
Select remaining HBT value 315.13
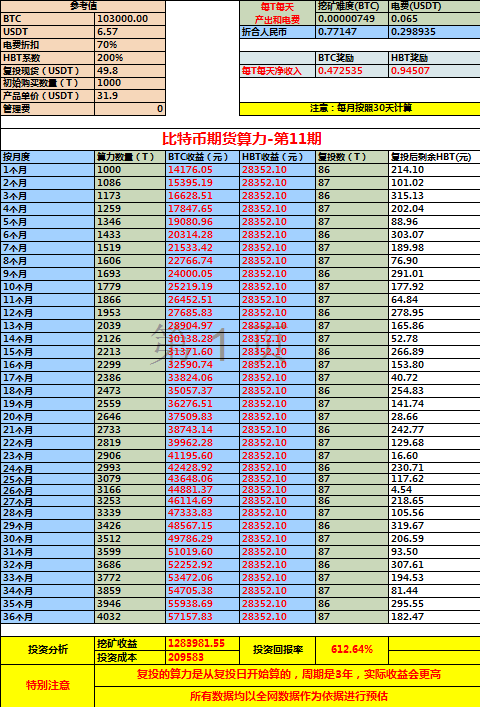coord(434,196)
